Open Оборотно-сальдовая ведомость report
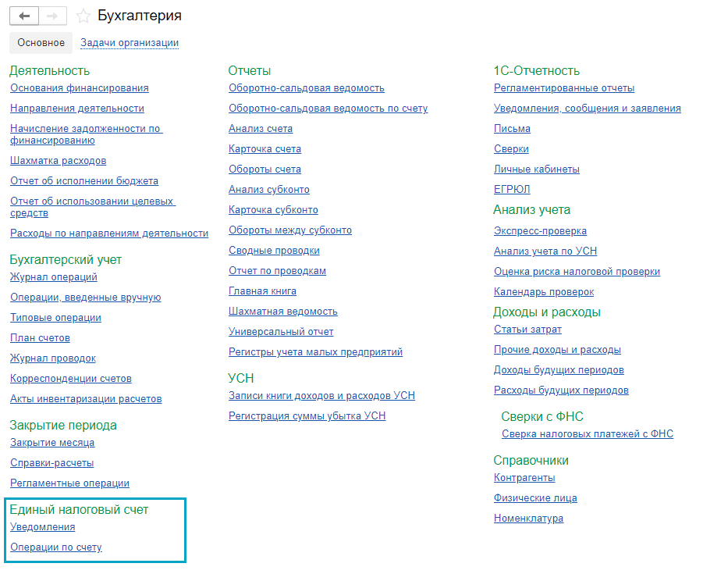Image resolution: width=728 pixels, height=574 pixels. tap(306, 88)
